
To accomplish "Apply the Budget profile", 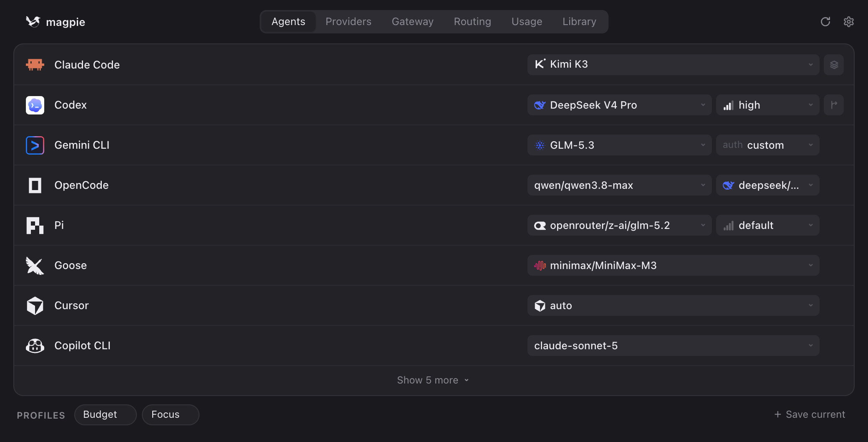I will [106, 415].
